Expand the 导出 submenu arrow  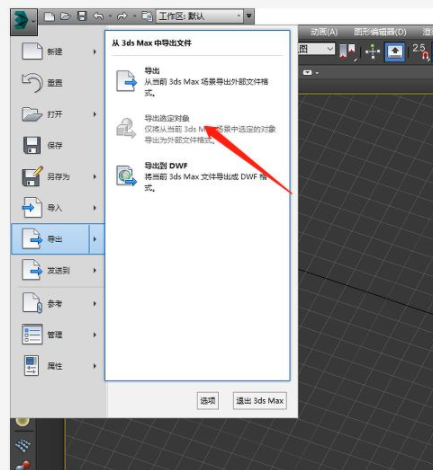click(96, 239)
